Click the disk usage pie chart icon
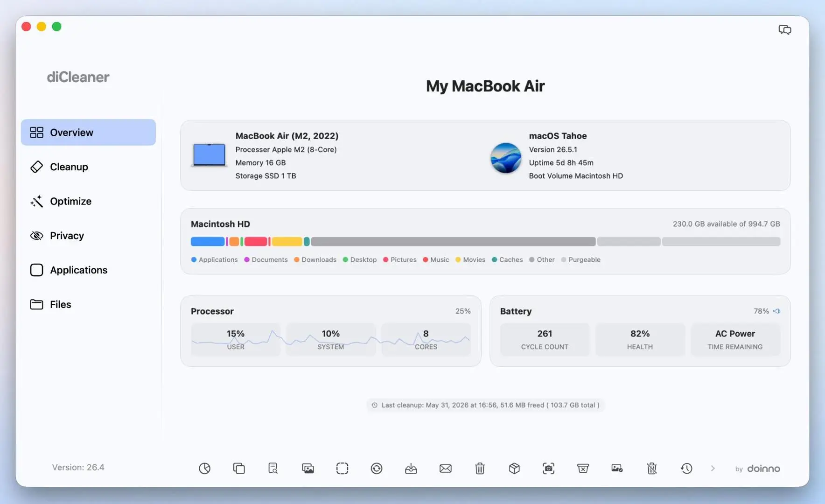Viewport: 825px width, 504px height. pyautogui.click(x=204, y=468)
